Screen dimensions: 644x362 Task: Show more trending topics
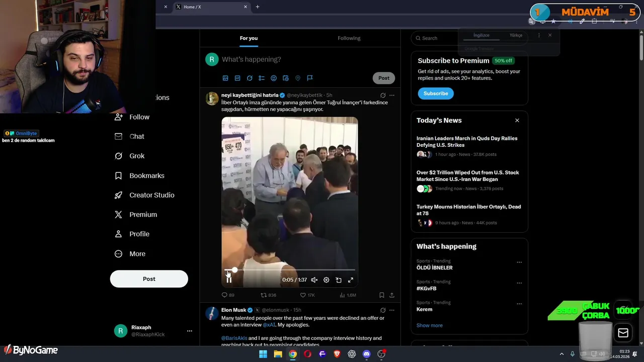[430, 325]
